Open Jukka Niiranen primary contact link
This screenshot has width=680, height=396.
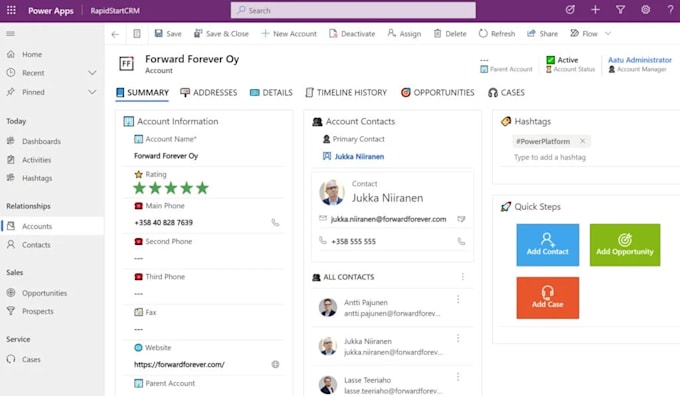(359, 157)
